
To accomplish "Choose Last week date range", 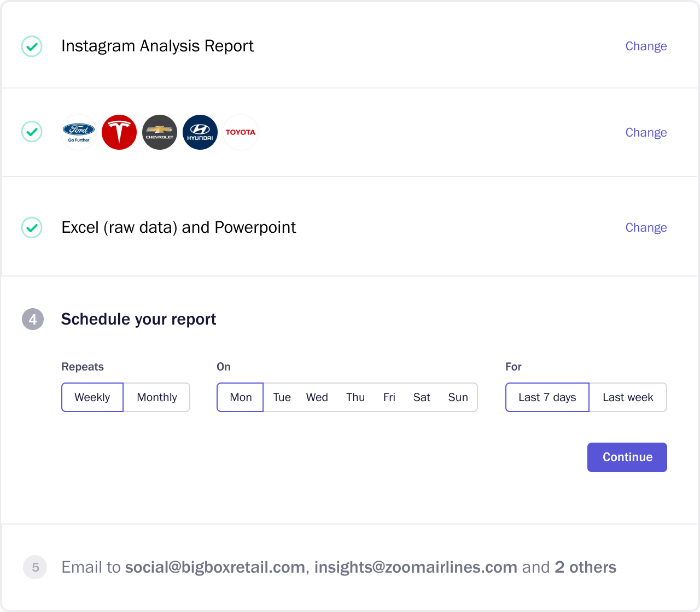I will pyautogui.click(x=628, y=397).
